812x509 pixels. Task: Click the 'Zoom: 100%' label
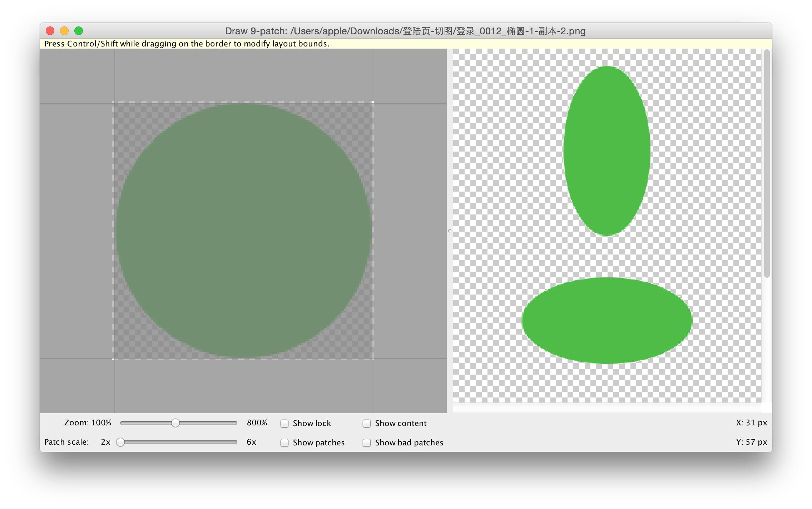click(x=88, y=423)
